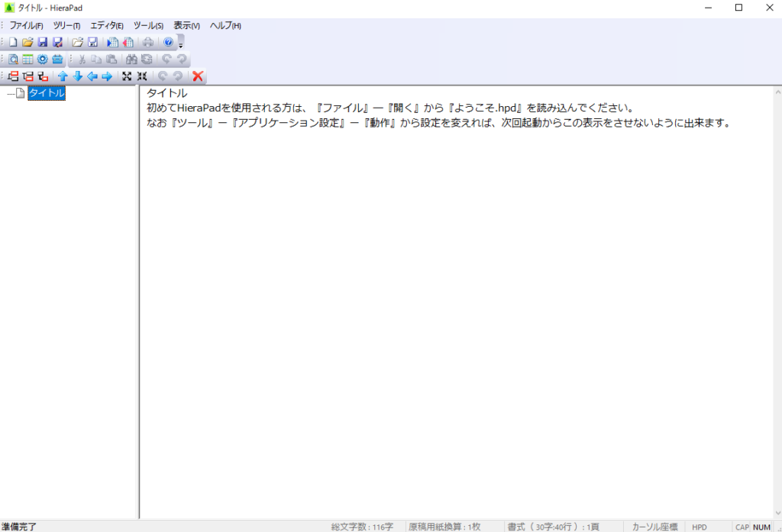Click the Save As floppy icon with pencil

coord(57,43)
